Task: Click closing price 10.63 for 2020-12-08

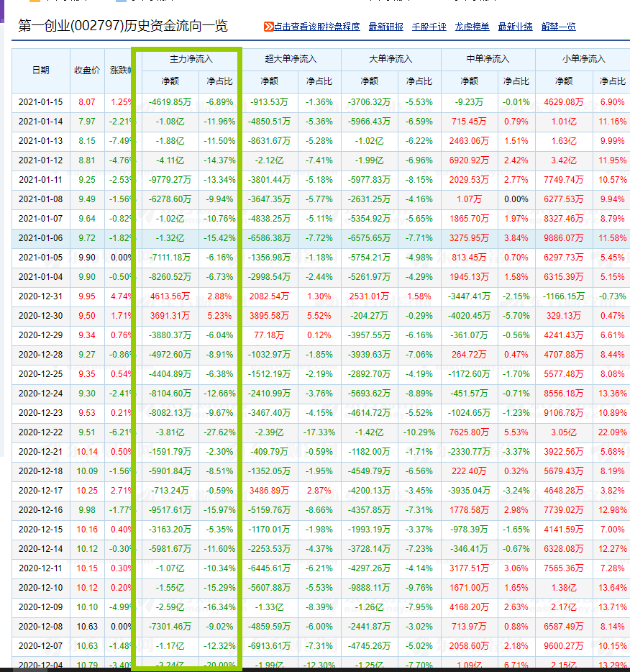Action: point(87,627)
